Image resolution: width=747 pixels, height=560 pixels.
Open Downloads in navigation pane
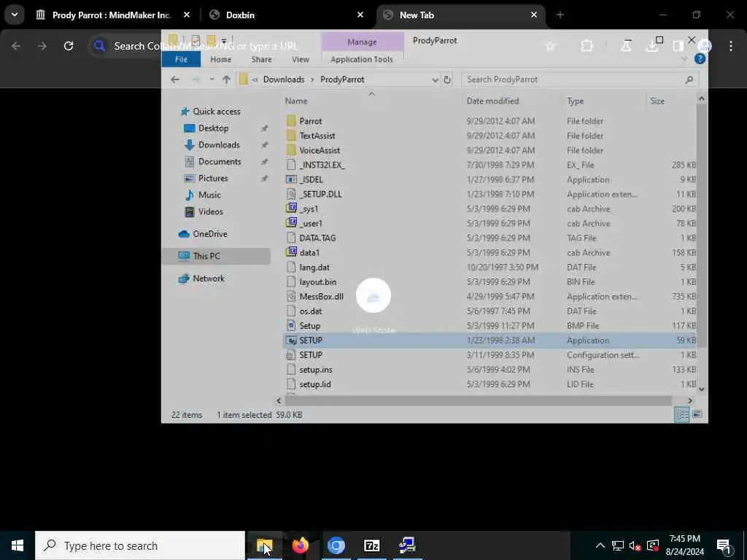(219, 145)
